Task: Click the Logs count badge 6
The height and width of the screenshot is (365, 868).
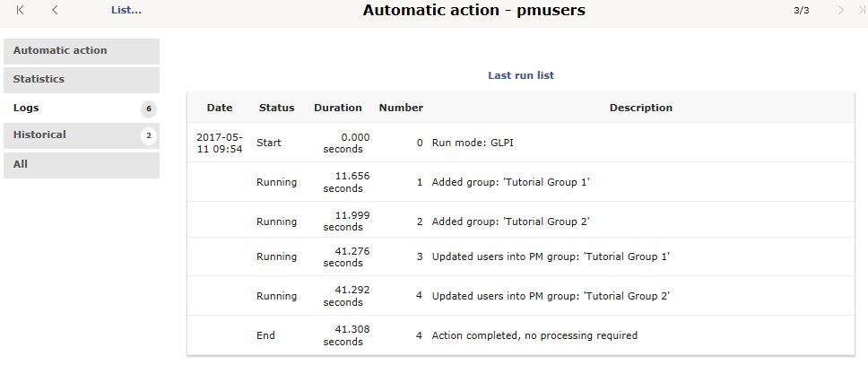Action: point(148,109)
